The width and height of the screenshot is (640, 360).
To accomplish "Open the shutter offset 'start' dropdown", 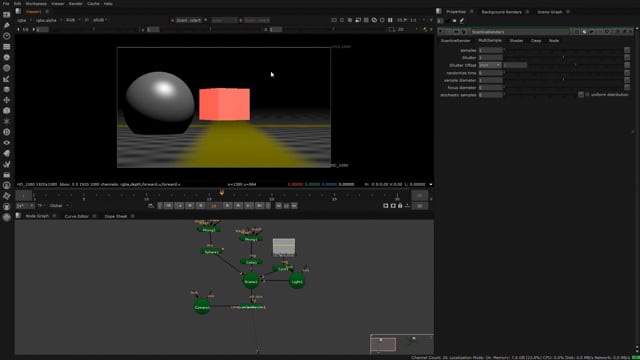I will pos(490,65).
